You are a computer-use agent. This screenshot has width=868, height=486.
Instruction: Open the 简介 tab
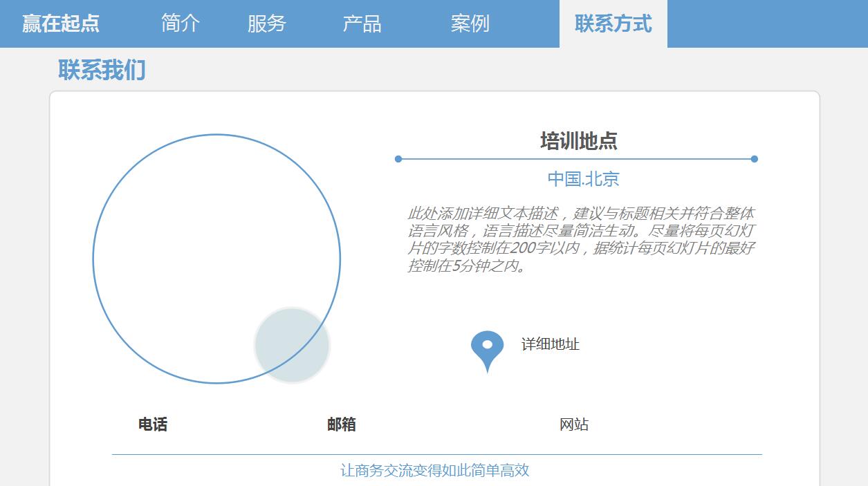click(181, 24)
